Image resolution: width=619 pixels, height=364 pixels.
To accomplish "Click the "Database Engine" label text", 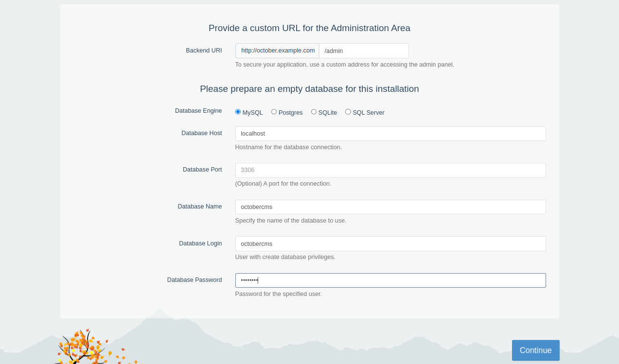I will point(198,111).
